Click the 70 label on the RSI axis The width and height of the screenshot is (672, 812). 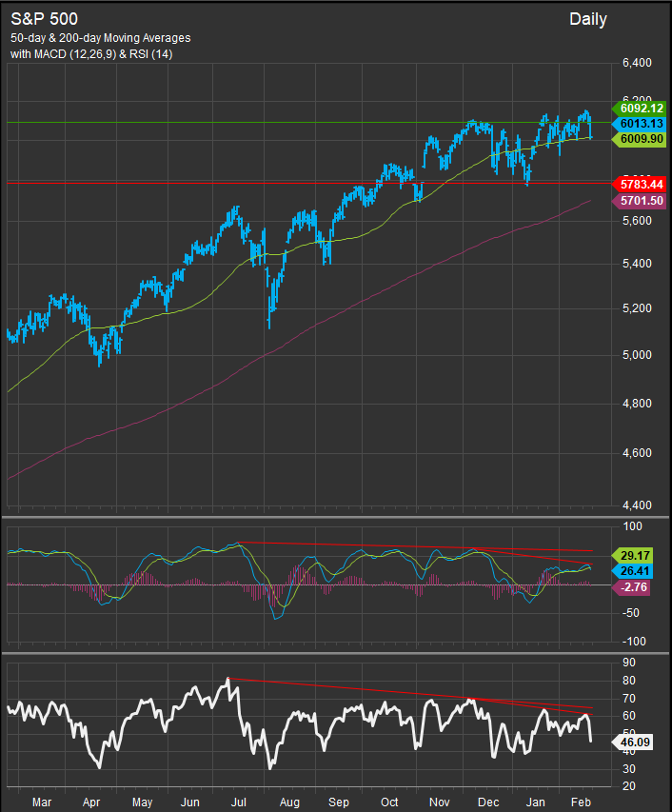tap(629, 699)
